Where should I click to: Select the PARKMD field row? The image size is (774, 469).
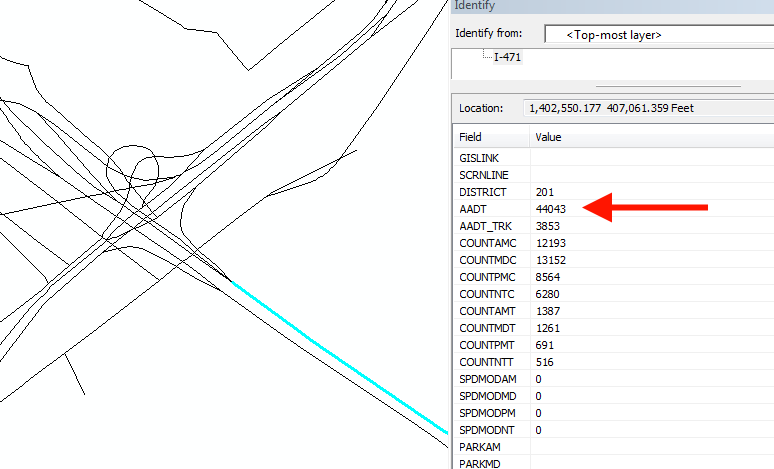[x=614, y=464]
